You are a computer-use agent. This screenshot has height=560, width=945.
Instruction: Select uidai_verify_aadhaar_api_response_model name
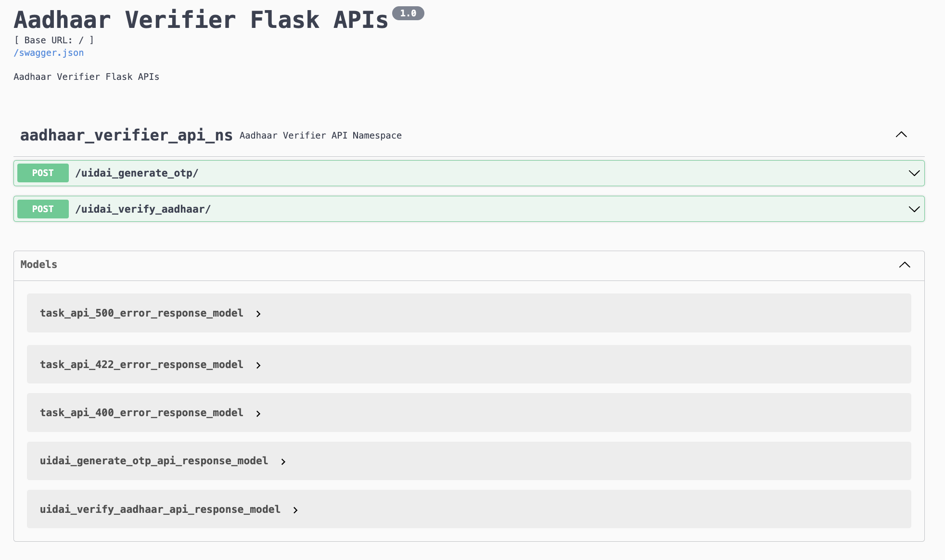pos(160,509)
